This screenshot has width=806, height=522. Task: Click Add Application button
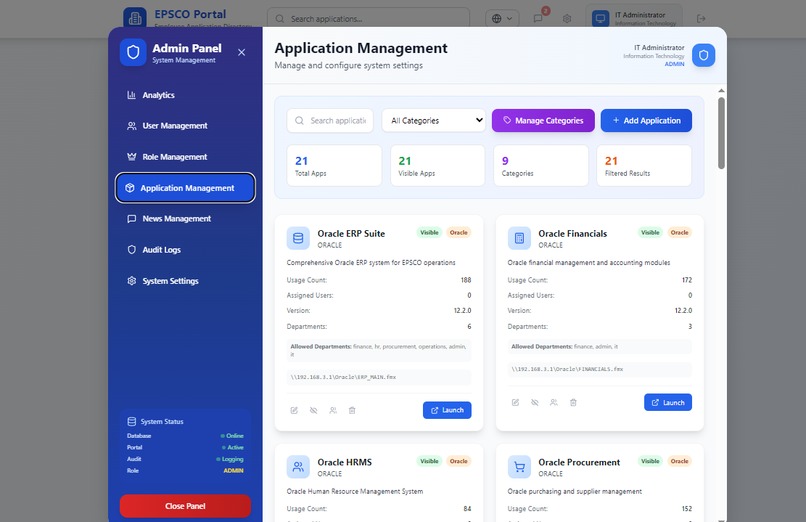[646, 121]
